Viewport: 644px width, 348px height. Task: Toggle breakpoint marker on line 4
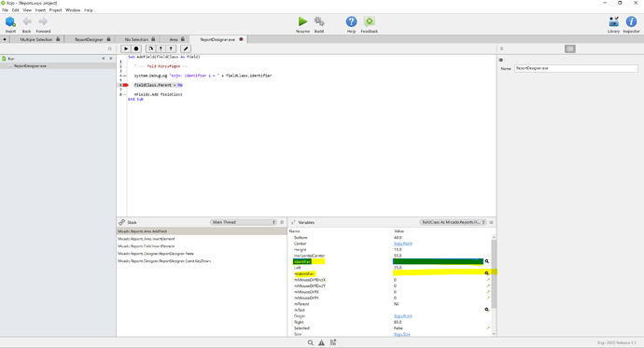(125, 76)
